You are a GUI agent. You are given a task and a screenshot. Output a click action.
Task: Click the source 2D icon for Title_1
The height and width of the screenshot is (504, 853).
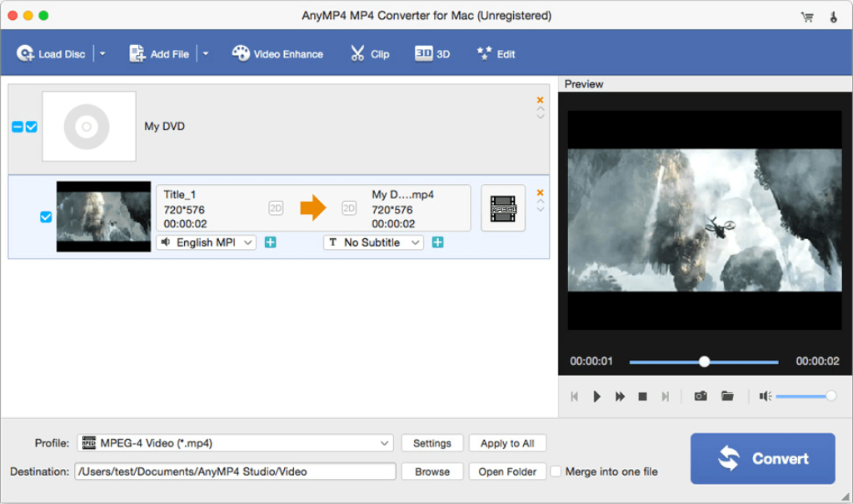coord(276,208)
